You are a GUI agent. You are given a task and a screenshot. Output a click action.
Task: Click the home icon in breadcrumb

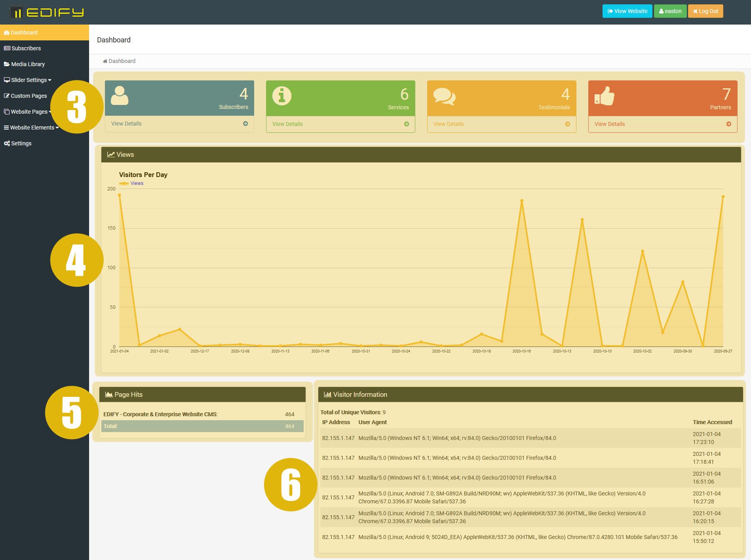(105, 61)
